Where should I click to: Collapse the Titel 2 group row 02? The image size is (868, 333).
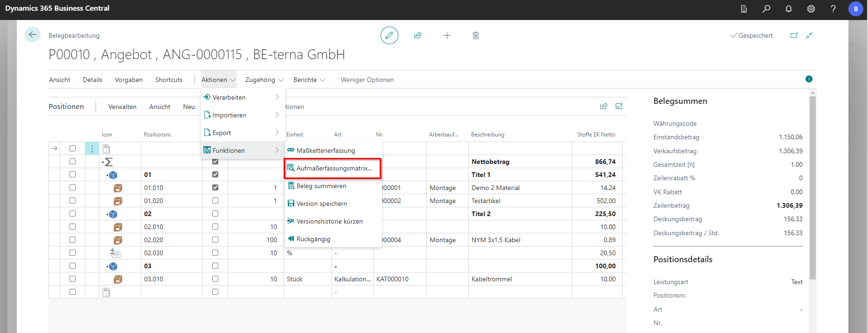tap(107, 214)
